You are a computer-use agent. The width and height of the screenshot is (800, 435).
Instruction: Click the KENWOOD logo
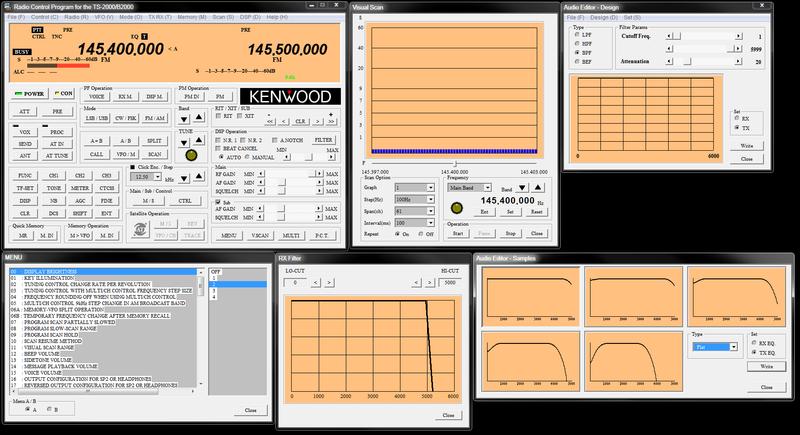(x=290, y=96)
